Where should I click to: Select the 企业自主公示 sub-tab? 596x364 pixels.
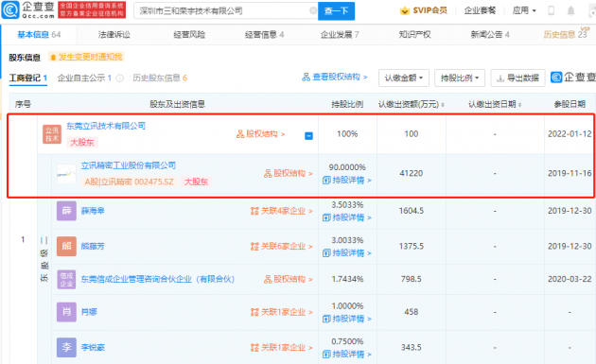(84, 78)
